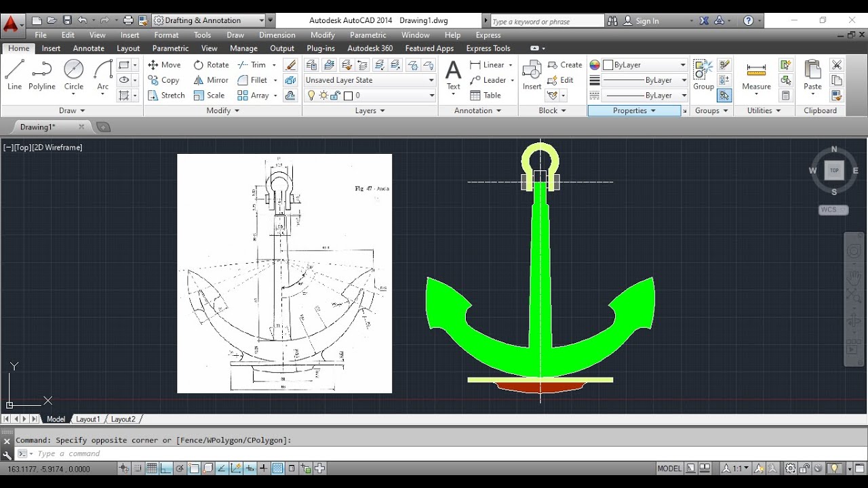Viewport: 868px width, 488px height.
Task: Select the Text annotation tool
Action: click(x=454, y=75)
